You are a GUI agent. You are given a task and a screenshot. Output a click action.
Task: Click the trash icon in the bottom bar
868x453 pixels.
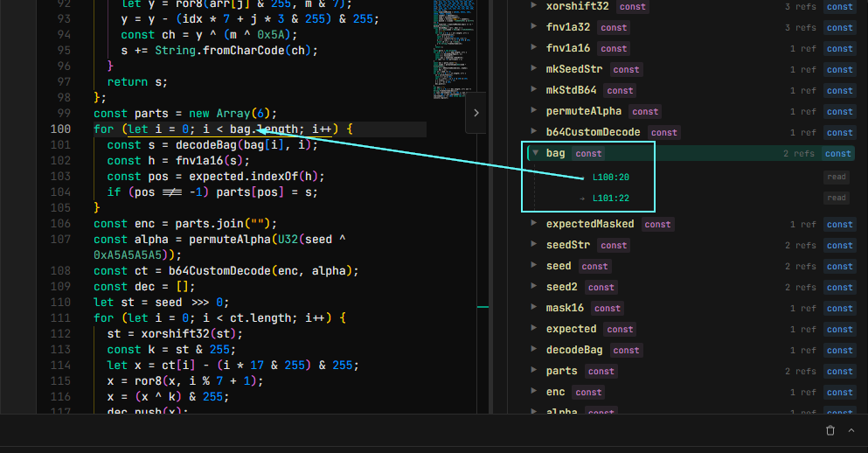830,430
